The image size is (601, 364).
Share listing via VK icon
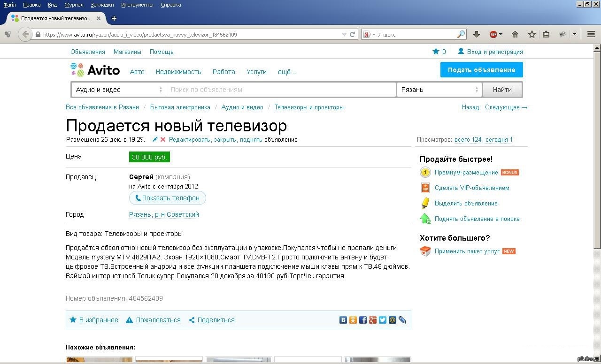tap(343, 320)
